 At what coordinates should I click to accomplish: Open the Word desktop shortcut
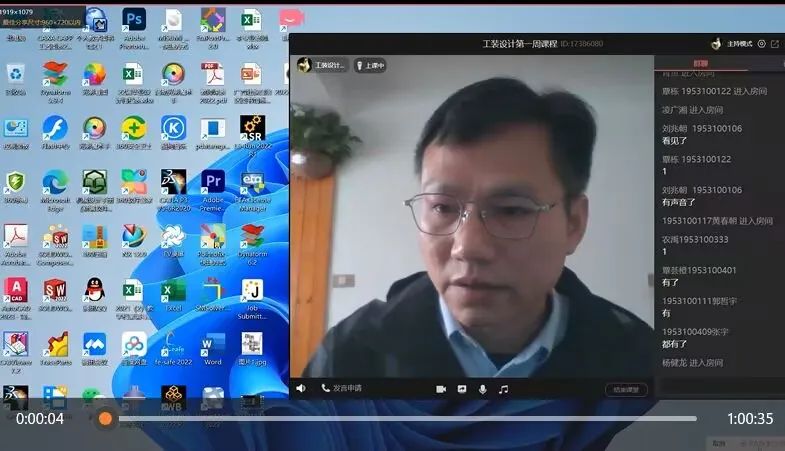[x=212, y=345]
